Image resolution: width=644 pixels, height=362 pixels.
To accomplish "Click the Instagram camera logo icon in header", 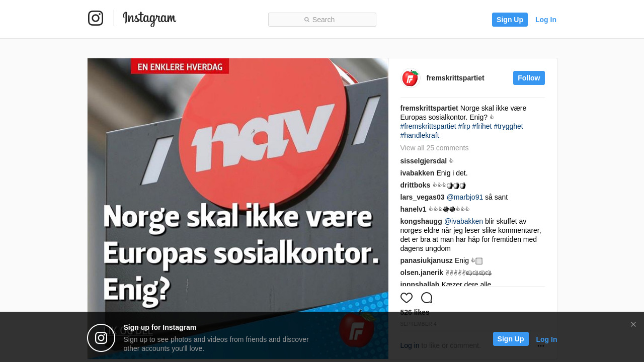I will pos(96,18).
